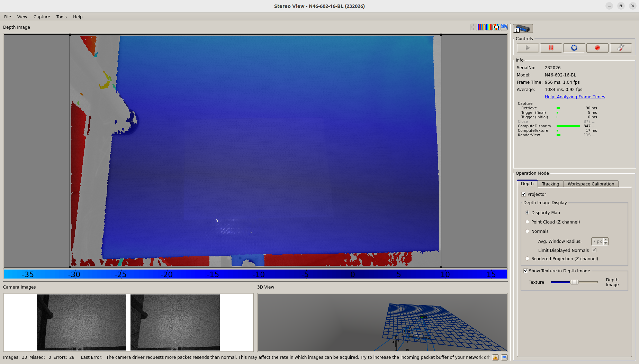Select the camera 1 device icon
This screenshot has height=364, width=639.
tap(523, 28)
